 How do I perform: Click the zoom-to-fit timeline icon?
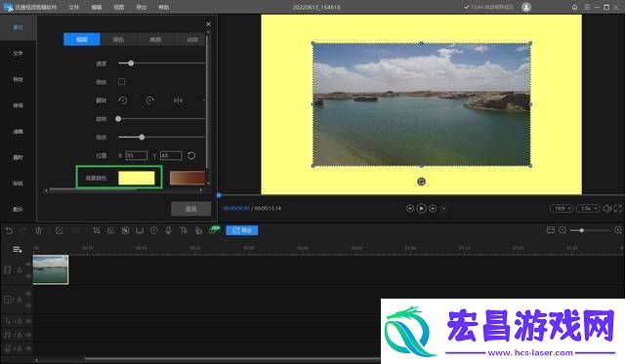[x=551, y=230]
